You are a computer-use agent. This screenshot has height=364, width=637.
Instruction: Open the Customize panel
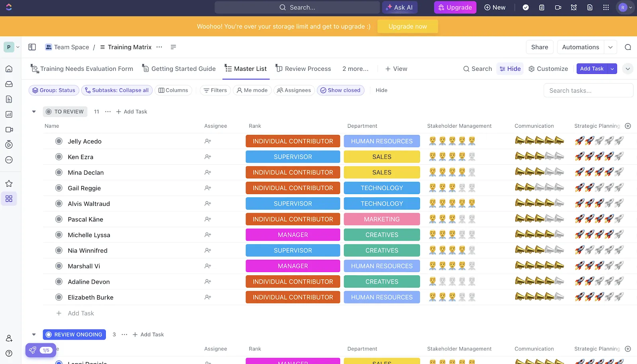pyautogui.click(x=548, y=69)
